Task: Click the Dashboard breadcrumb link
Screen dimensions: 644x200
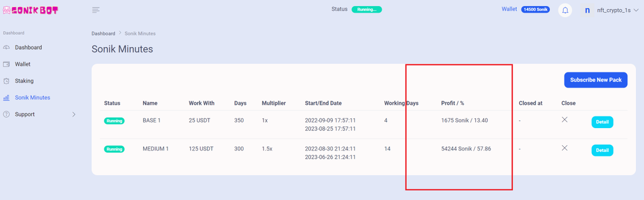Action: click(103, 33)
